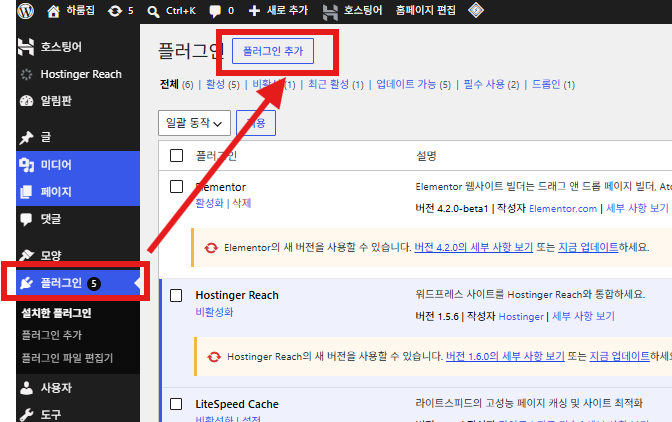Open the 댓글 speech bubble icon

click(x=26, y=219)
